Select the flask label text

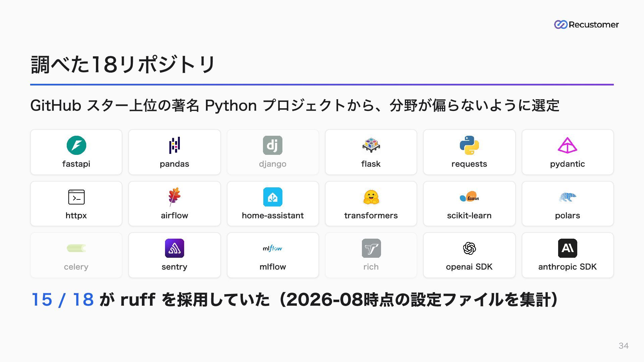click(371, 164)
